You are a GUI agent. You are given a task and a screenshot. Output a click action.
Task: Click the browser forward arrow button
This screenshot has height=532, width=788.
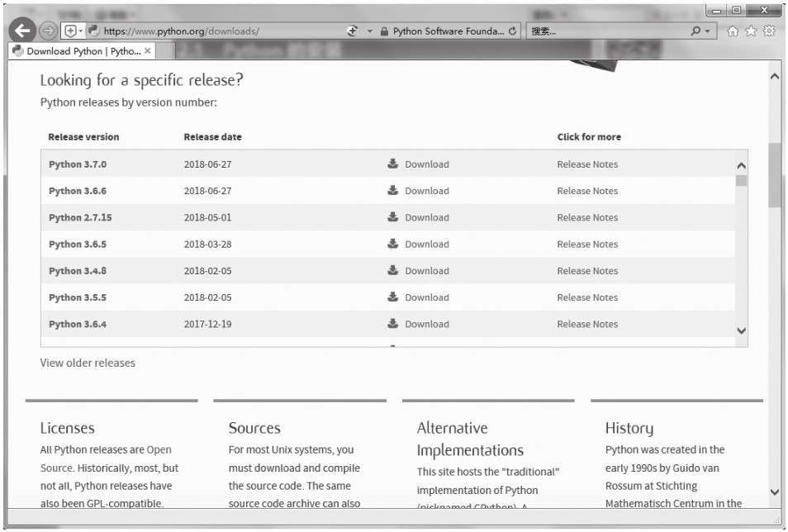50,31
